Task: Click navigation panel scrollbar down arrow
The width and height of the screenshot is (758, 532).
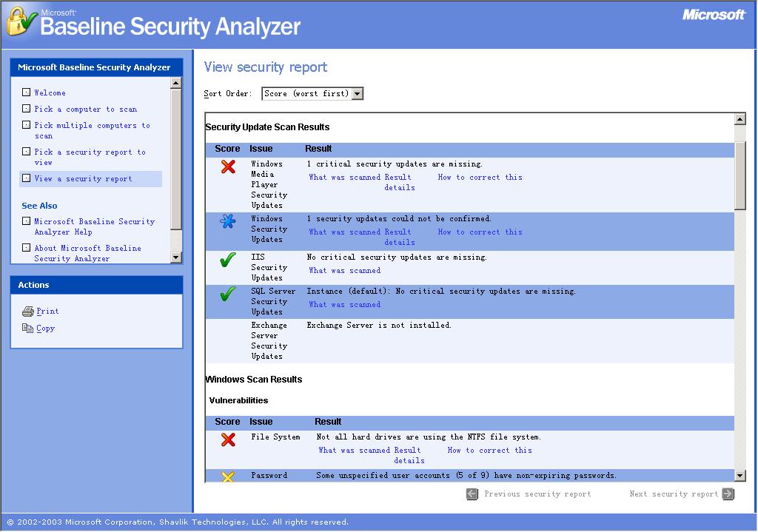Action: coord(176,257)
